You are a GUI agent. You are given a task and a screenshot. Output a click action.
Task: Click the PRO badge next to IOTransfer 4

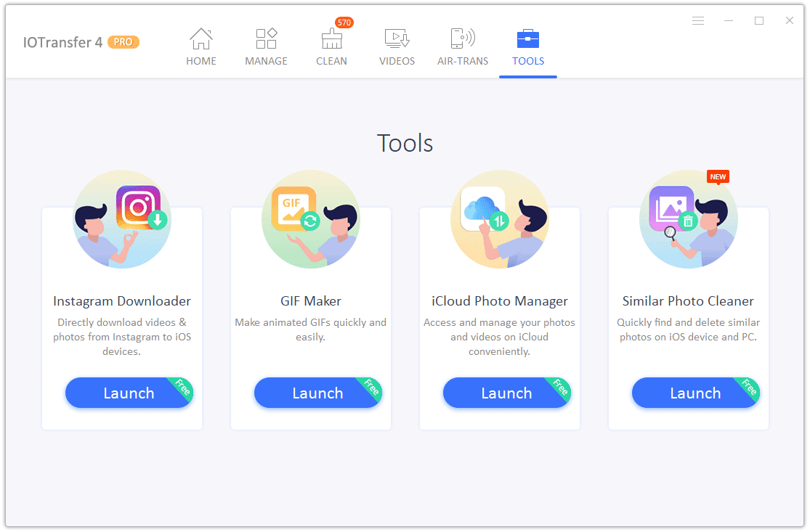[x=123, y=42]
